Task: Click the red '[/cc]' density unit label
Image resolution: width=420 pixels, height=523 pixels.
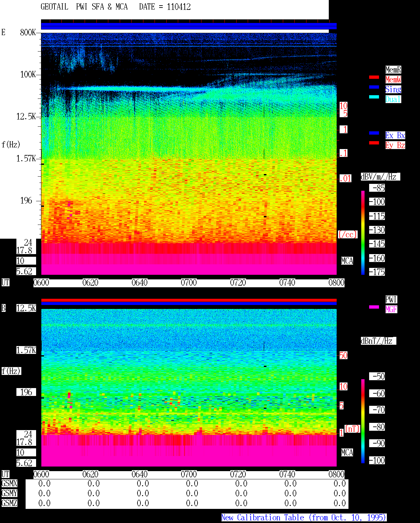Action: [x=347, y=234]
